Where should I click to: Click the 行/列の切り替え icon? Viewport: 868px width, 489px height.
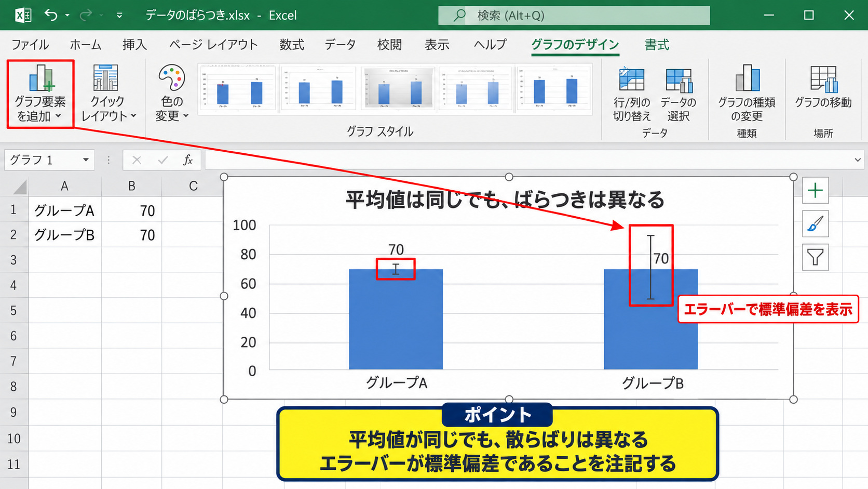[x=631, y=80]
